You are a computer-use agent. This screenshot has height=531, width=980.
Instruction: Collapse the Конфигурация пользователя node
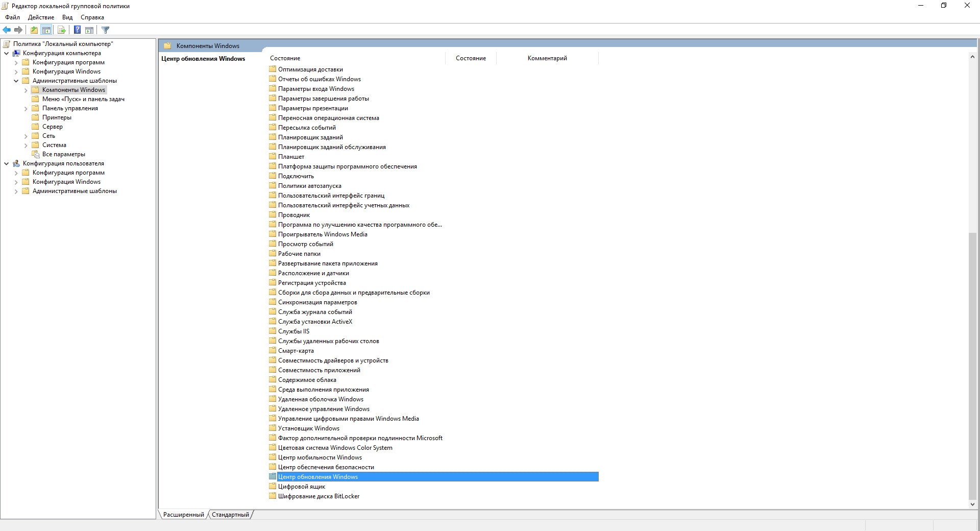pyautogui.click(x=6, y=163)
